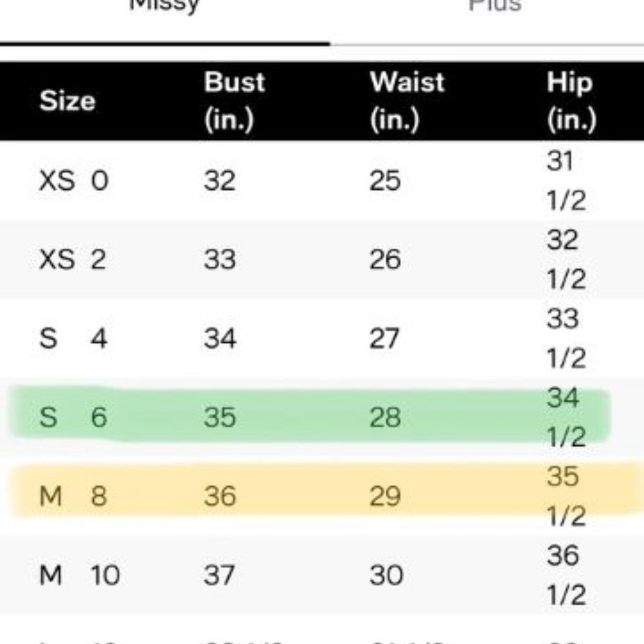Pick the yellow-highlighted M 8 size label
The height and width of the screenshot is (644, 644).
[x=72, y=497]
